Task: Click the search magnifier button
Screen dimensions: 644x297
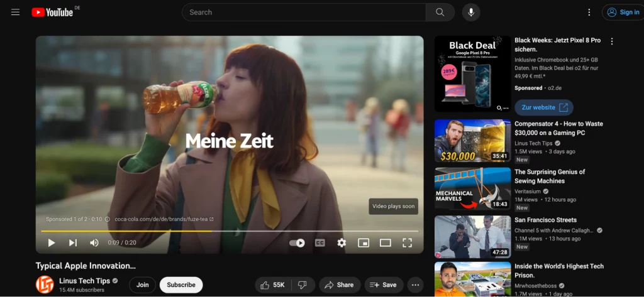Action: [x=440, y=13]
